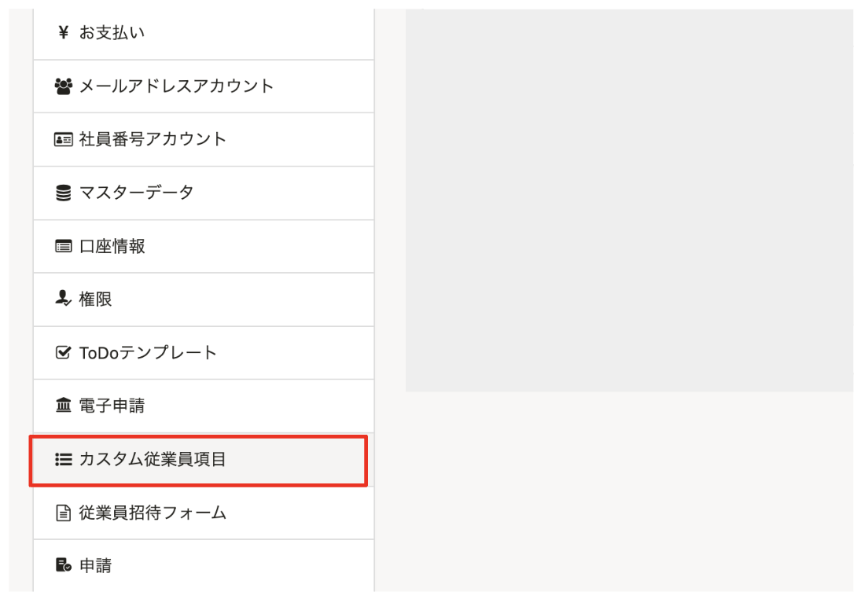The image size is (868, 599).
Task: Click the checkbox icon beside ToDoテンプレート
Action: (x=64, y=353)
